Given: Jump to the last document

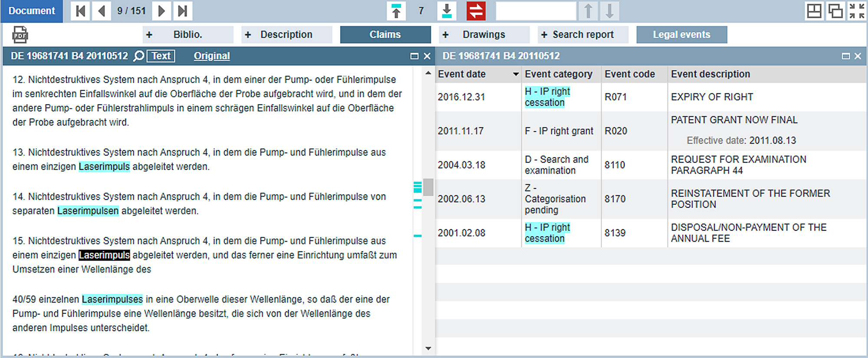Looking at the screenshot, I should tap(183, 11).
